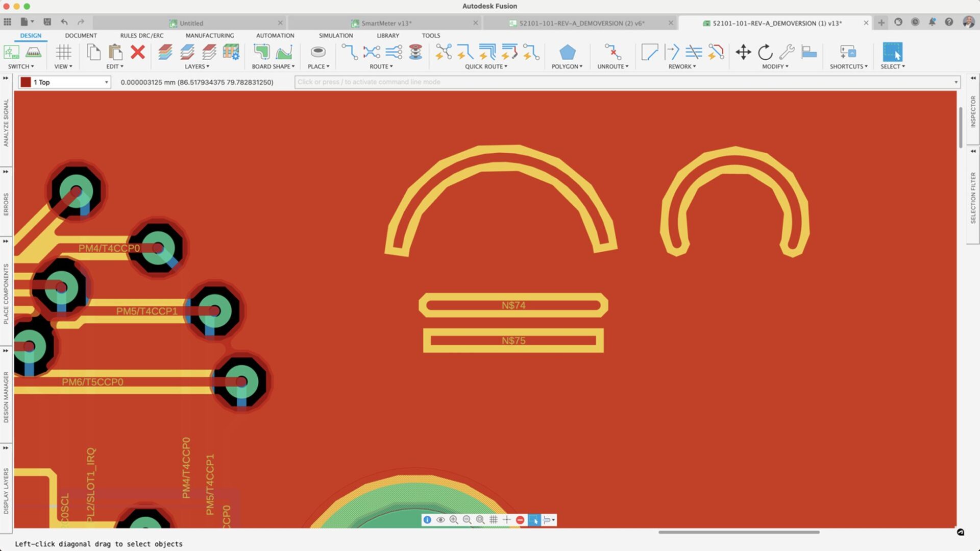This screenshot has width=980, height=551.
Task: Toggle the grid display in canvas toolbar
Action: click(494, 520)
